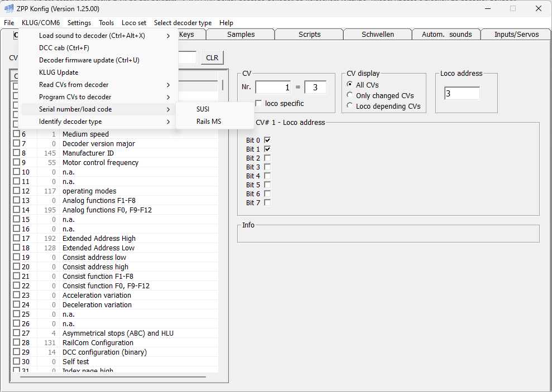This screenshot has height=392, width=552.
Task: Open the Inputs/Servos tab
Action: [516, 35]
